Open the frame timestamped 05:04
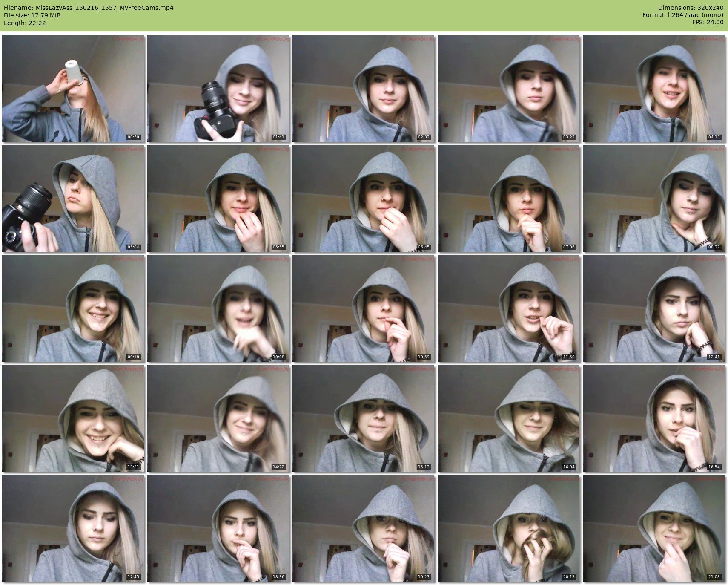728x585 pixels. pyautogui.click(x=73, y=199)
